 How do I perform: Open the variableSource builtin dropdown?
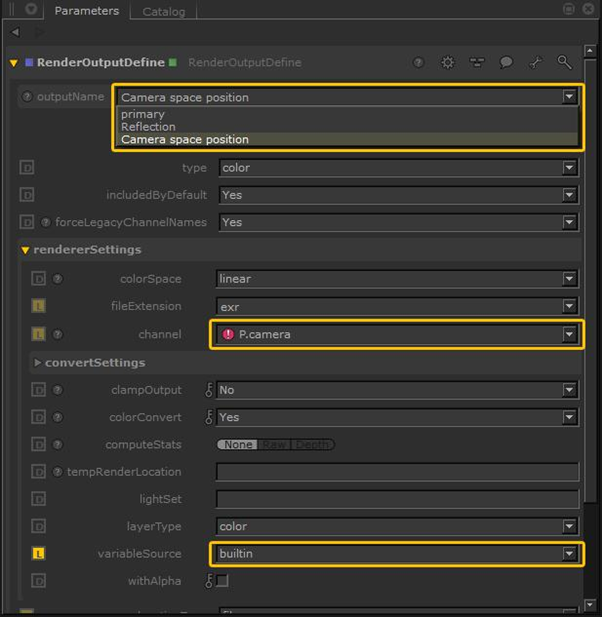pyautogui.click(x=397, y=553)
